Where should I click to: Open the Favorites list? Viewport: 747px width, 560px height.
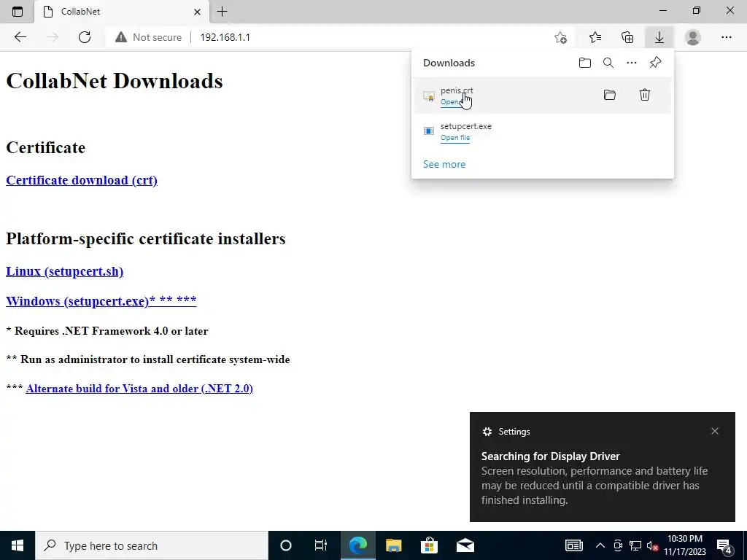(595, 37)
